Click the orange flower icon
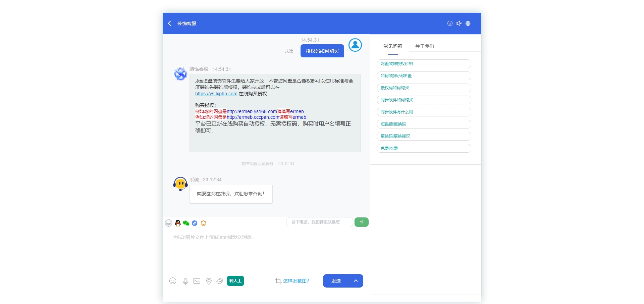This screenshot has width=644, height=304. pyautogui.click(x=203, y=223)
